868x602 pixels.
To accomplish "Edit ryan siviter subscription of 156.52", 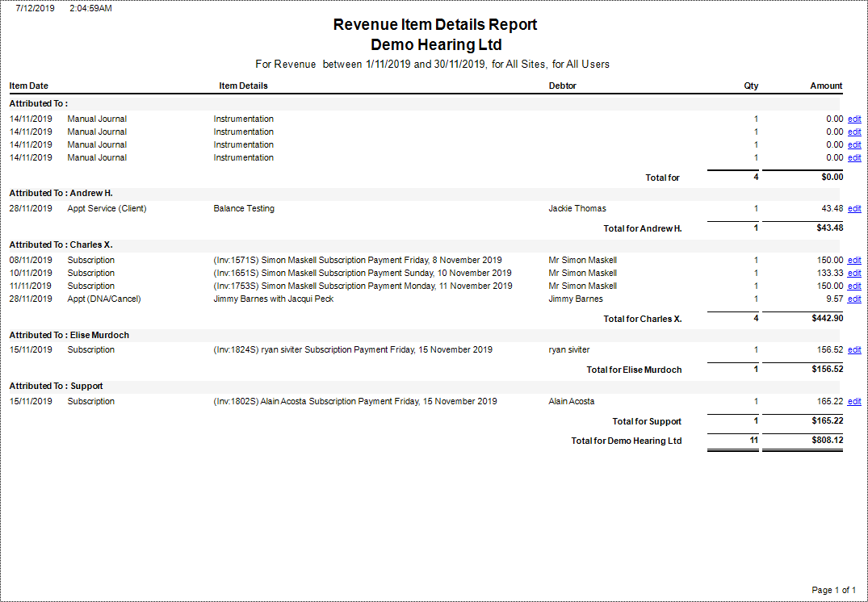I will tap(854, 350).
